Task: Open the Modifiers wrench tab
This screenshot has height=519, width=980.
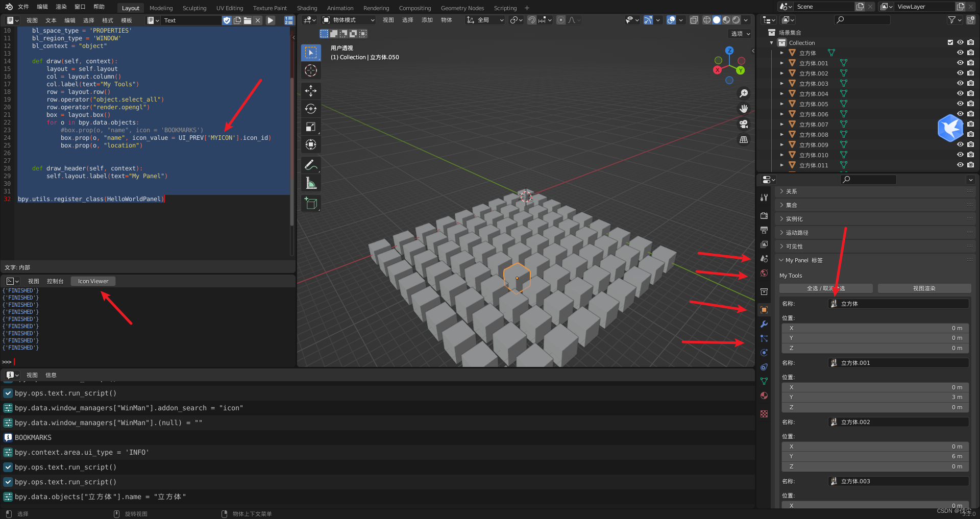Action: click(x=764, y=324)
